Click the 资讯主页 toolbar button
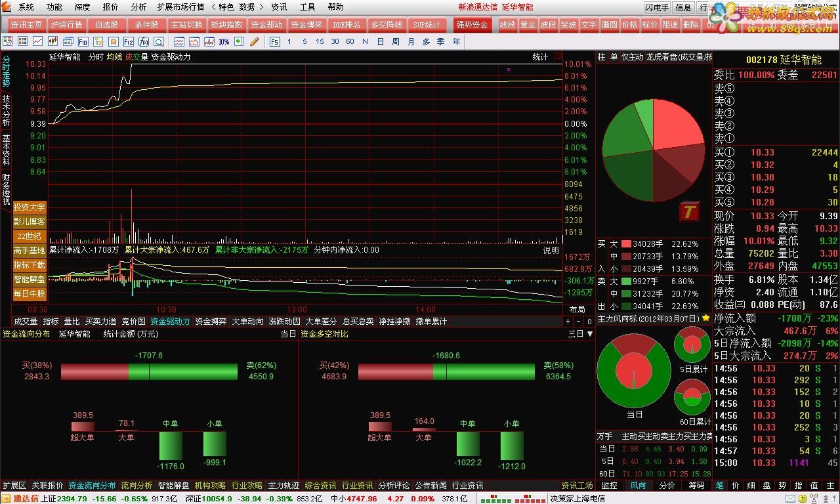 tap(27, 24)
